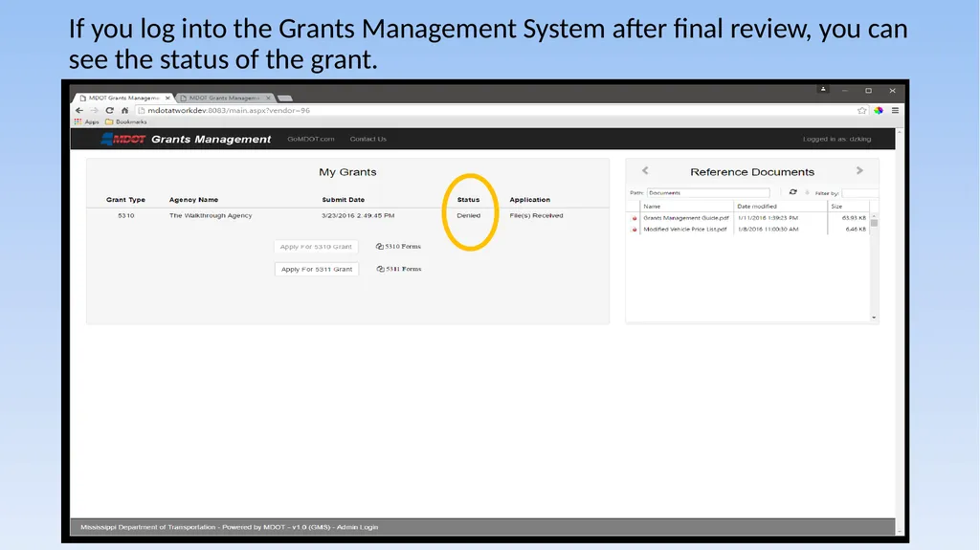980x550 pixels.
Task: Open Grants Management Guide.pdf
Action: (686, 218)
